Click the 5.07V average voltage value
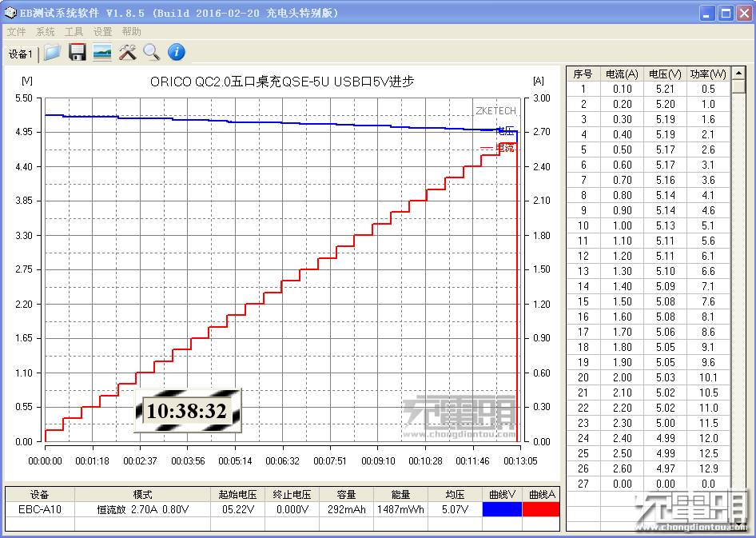This screenshot has width=756, height=538. (455, 509)
